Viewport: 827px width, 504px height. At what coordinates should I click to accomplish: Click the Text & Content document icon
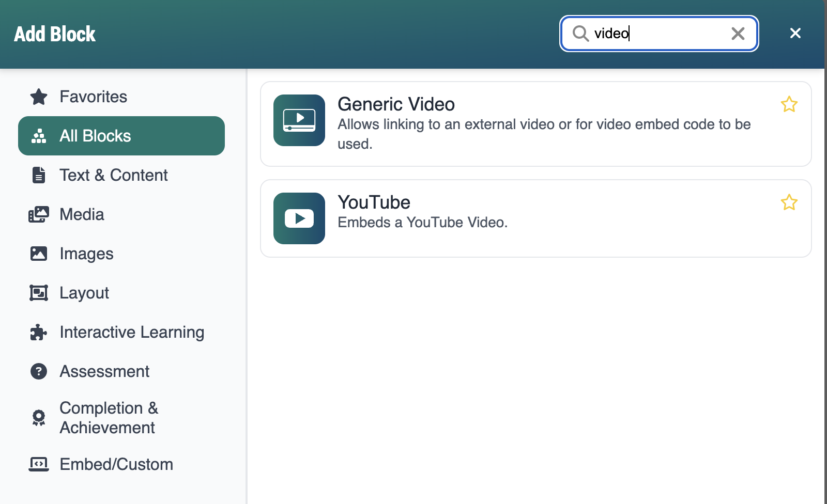39,175
